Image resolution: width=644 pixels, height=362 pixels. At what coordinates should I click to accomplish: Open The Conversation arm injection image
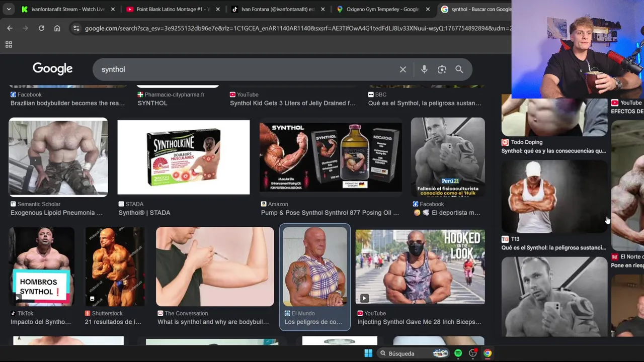pos(215,266)
